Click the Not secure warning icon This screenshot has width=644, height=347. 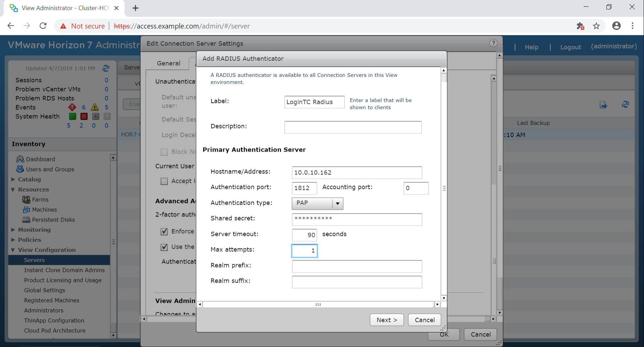pyautogui.click(x=63, y=26)
